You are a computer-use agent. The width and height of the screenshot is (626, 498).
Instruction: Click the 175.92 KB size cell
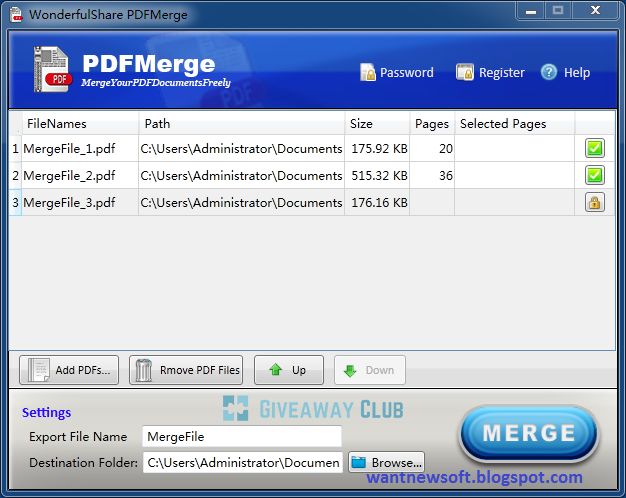(x=377, y=149)
